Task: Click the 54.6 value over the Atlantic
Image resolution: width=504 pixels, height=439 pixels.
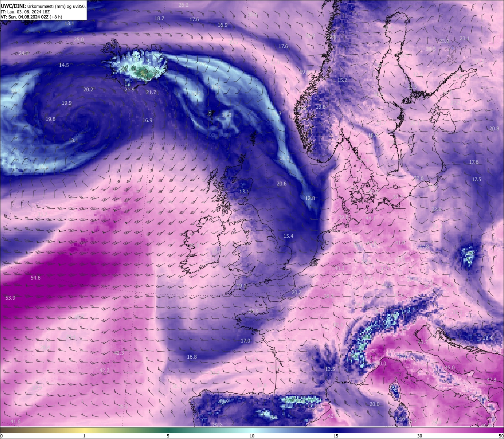Action: click(x=35, y=278)
